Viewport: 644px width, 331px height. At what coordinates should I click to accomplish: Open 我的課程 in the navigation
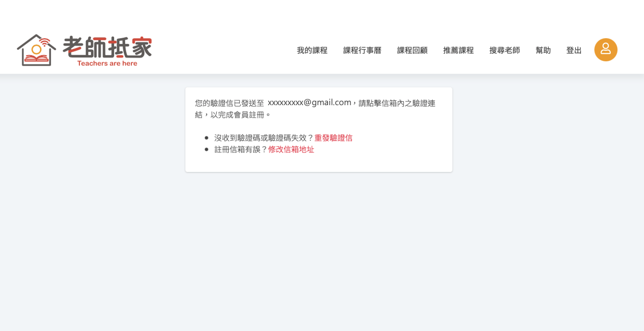[312, 50]
